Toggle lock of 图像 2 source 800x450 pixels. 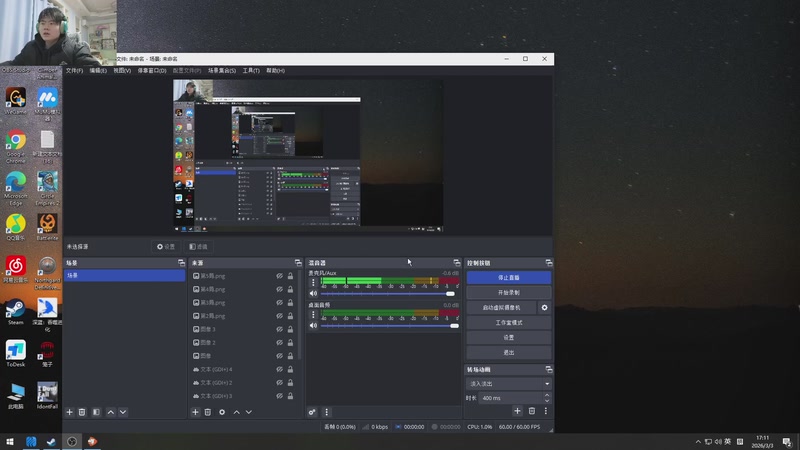point(290,342)
